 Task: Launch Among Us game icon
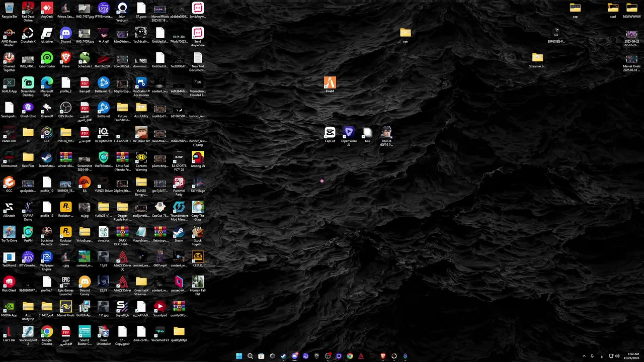pyautogui.click(x=198, y=160)
